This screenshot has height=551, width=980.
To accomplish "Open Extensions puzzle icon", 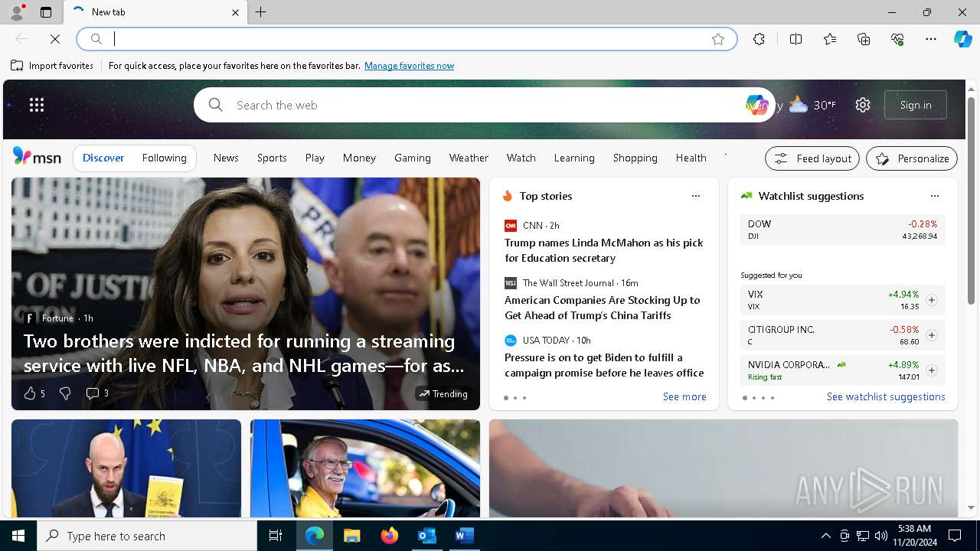I will pyautogui.click(x=759, y=39).
